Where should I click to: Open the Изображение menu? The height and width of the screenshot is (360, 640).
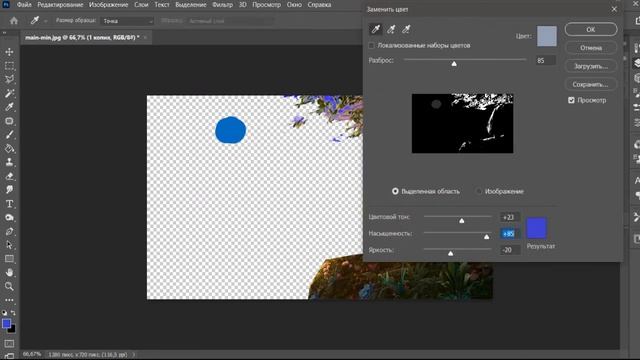(x=109, y=5)
